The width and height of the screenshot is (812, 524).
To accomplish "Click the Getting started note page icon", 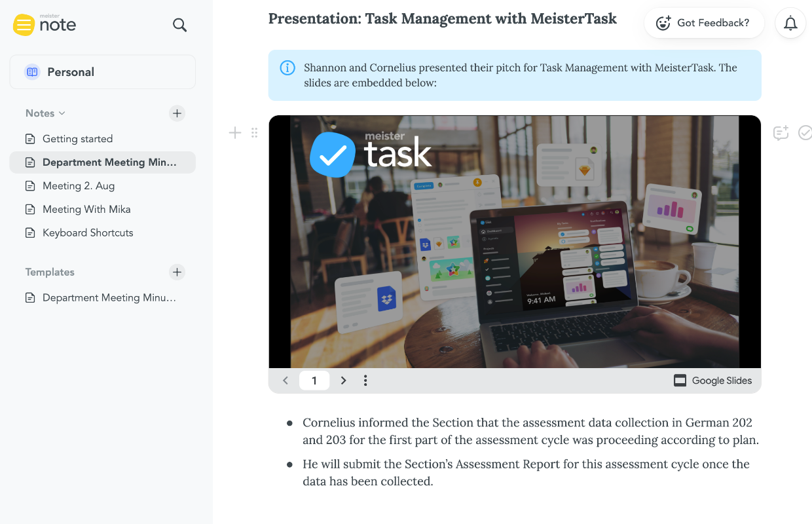I will click(x=30, y=139).
